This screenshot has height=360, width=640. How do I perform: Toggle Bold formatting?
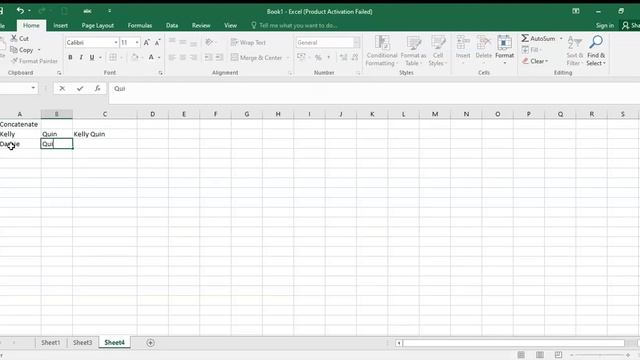click(70, 58)
